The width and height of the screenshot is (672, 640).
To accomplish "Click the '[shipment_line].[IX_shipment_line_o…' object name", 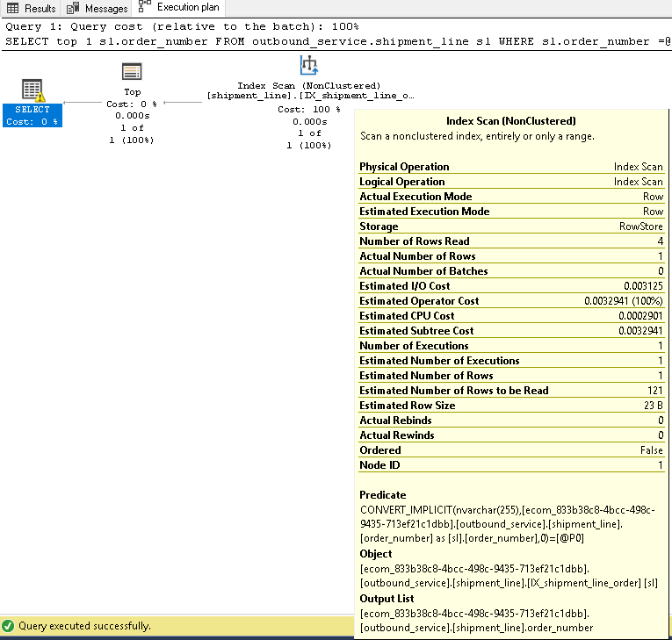I will 311,96.
